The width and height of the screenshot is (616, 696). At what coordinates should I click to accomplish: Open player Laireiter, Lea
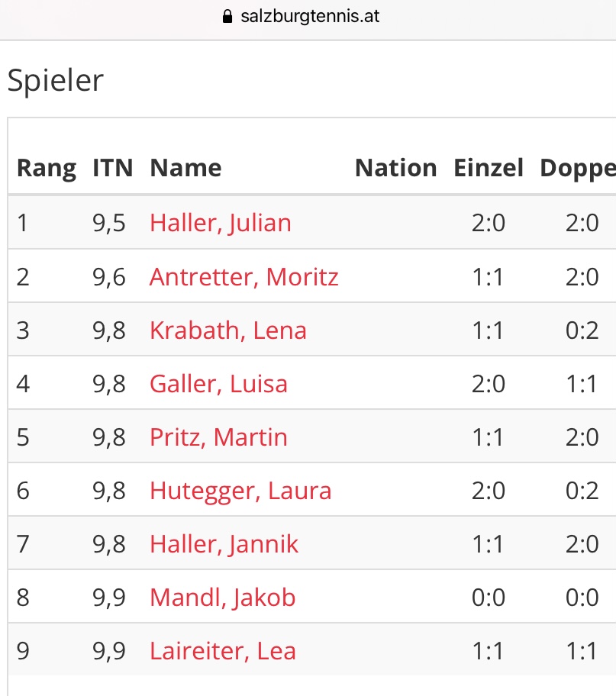point(222,651)
